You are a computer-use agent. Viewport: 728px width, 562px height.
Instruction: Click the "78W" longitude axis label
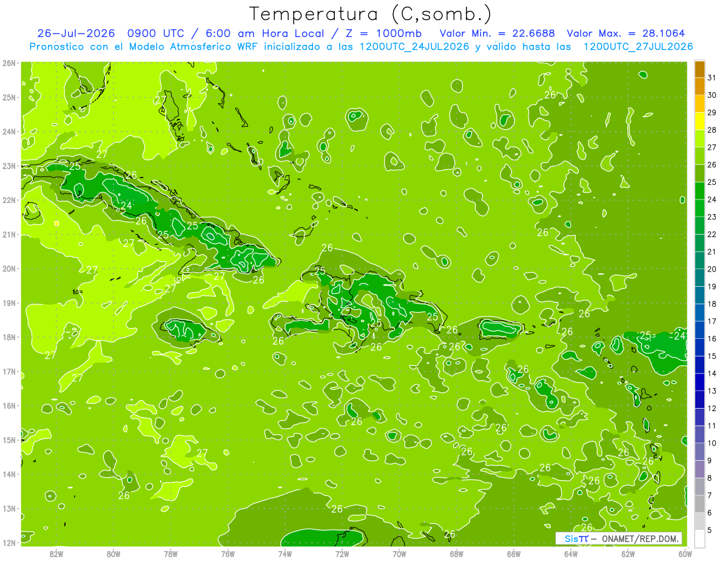tap(170, 554)
